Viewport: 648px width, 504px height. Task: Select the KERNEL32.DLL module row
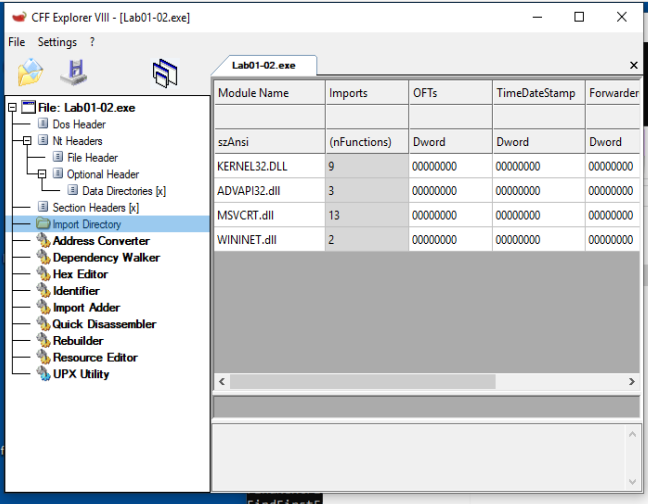(427, 166)
